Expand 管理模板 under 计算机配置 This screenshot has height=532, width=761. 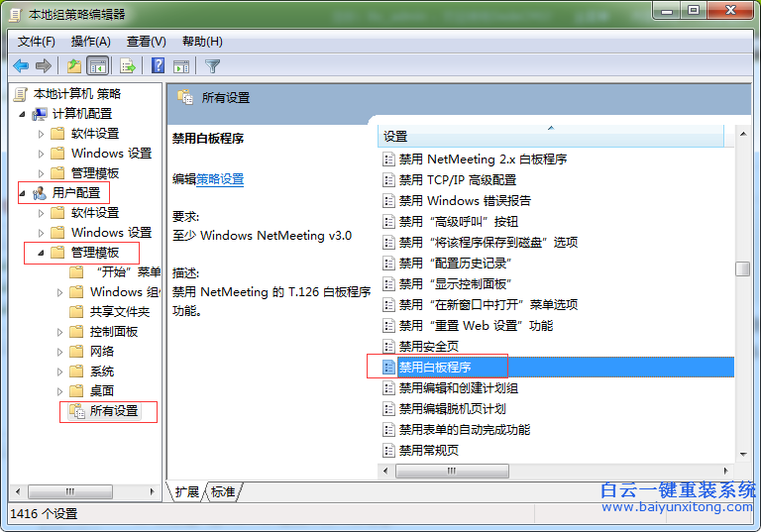coord(41,173)
